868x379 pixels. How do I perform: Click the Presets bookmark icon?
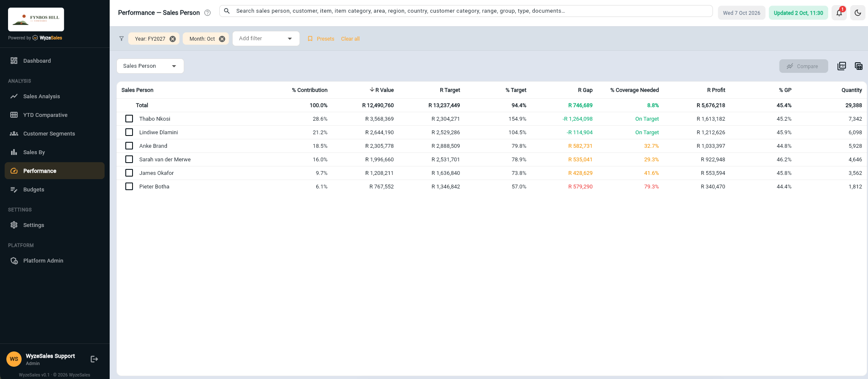(x=310, y=39)
